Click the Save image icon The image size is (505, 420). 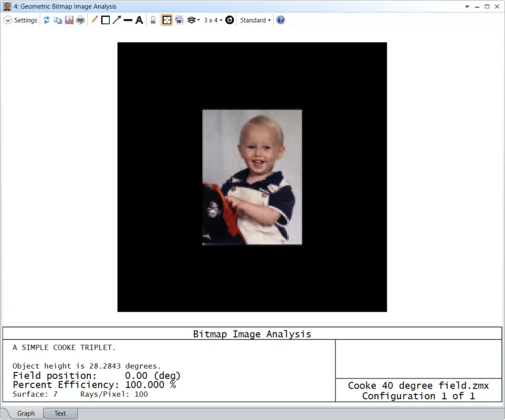[69, 20]
